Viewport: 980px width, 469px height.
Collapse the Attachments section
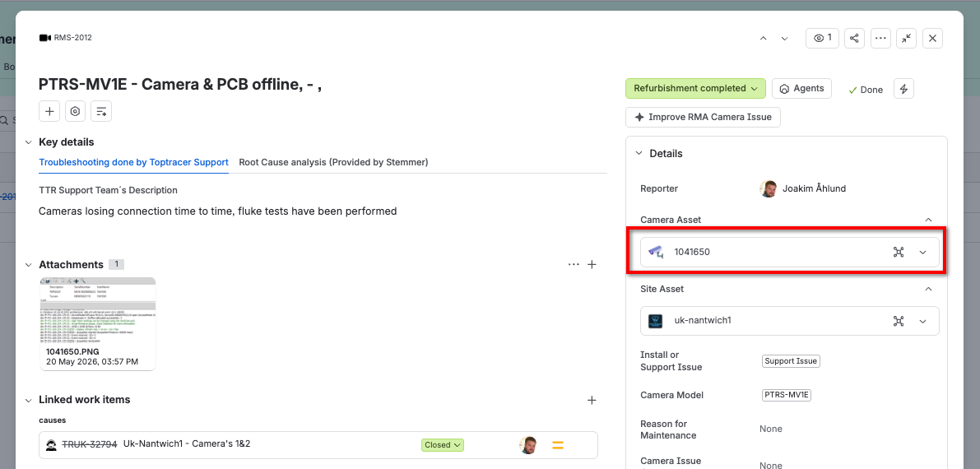[x=28, y=265]
